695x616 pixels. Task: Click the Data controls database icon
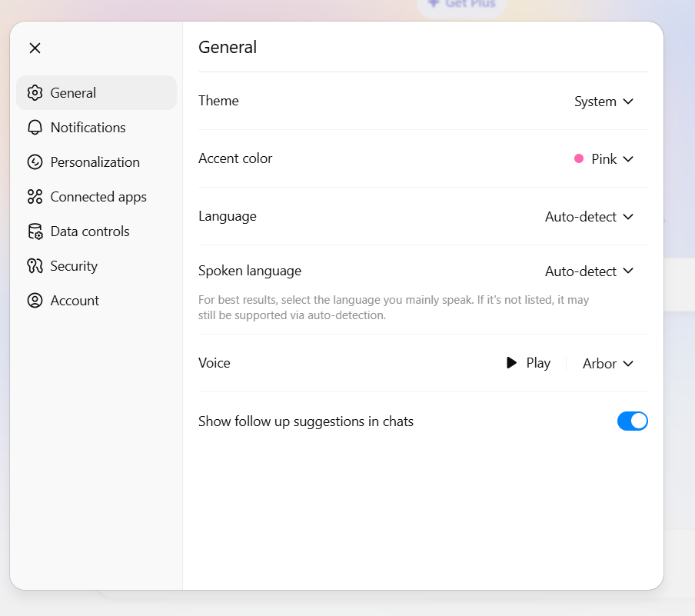[35, 231]
